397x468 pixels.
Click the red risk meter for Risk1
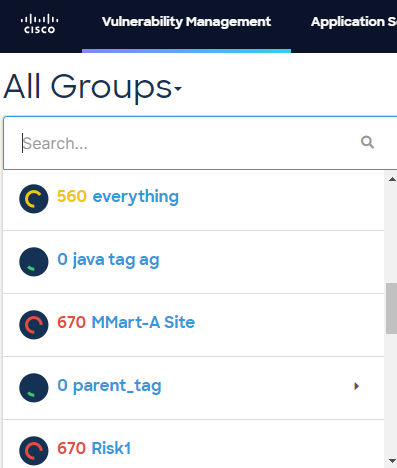tap(34, 451)
